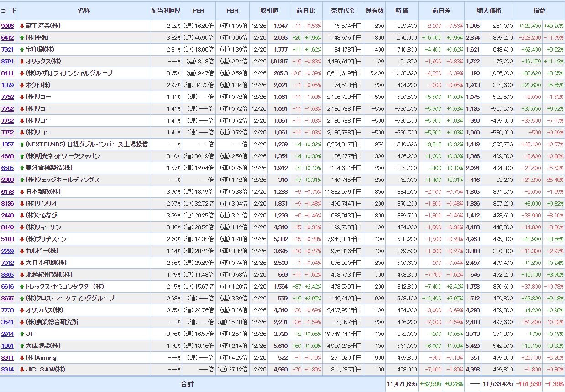Open stock code 8411 link
565x392 pixels.
pyautogui.click(x=7, y=73)
